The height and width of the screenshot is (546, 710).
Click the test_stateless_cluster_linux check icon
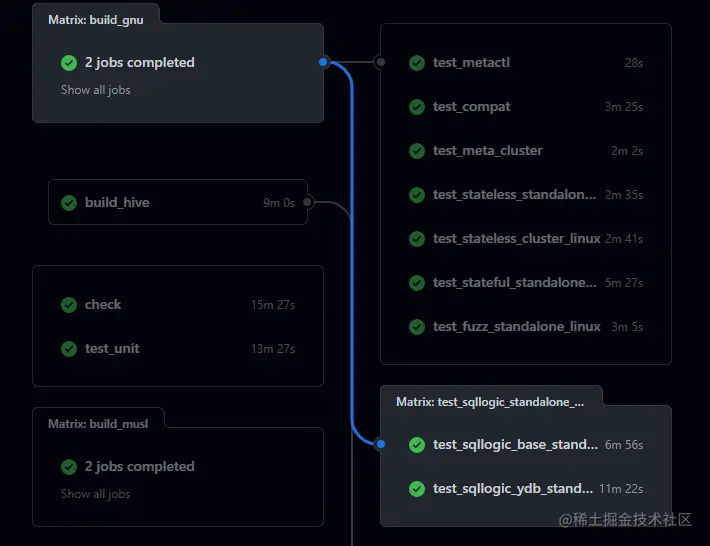tap(417, 239)
